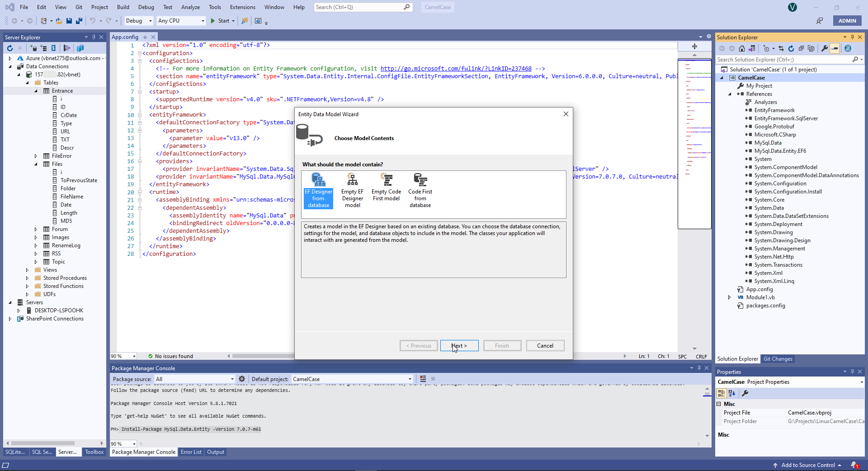Switch to the Error List tab
Image resolution: width=868 pixels, height=471 pixels.
tap(191, 452)
